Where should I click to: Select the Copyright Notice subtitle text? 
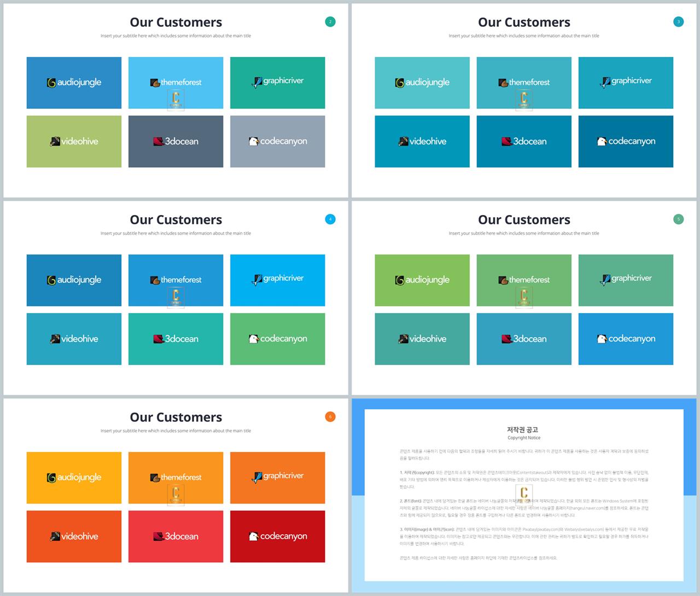[524, 438]
